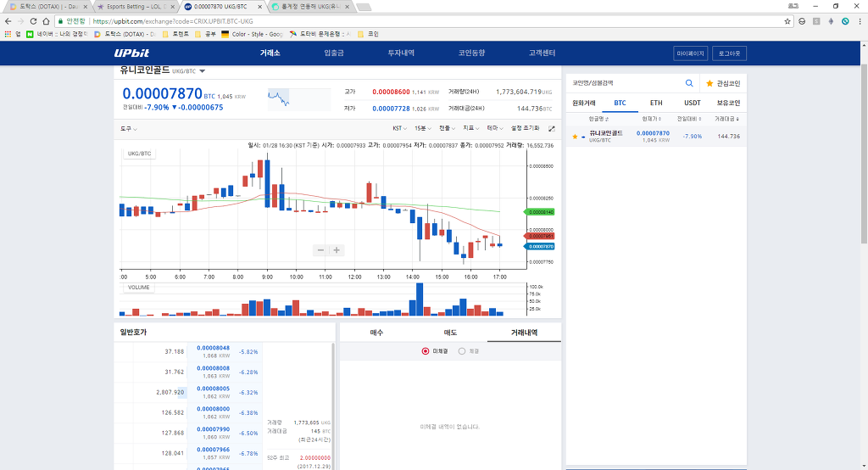Click the 로그아웃 button
This screenshot has width=868, height=470.
pos(729,53)
